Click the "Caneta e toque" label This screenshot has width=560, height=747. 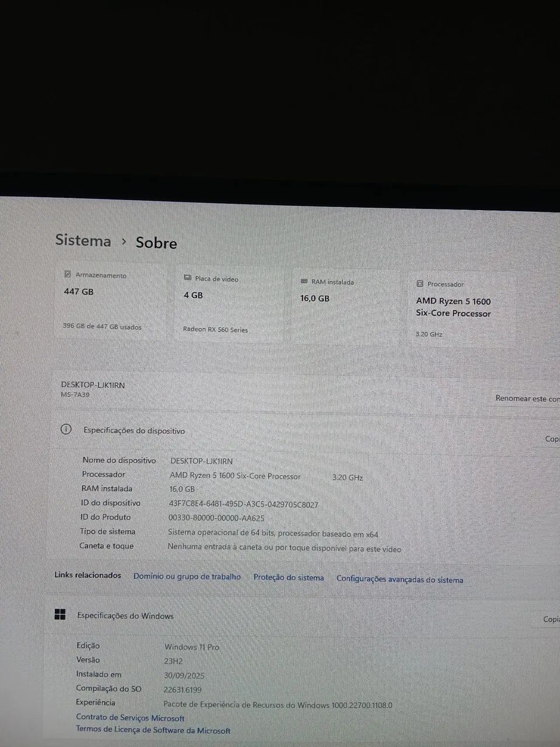(106, 546)
